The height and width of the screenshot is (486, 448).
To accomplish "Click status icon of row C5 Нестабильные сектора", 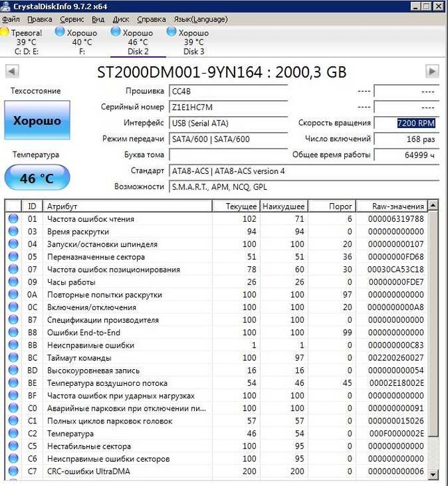I will tap(13, 446).
